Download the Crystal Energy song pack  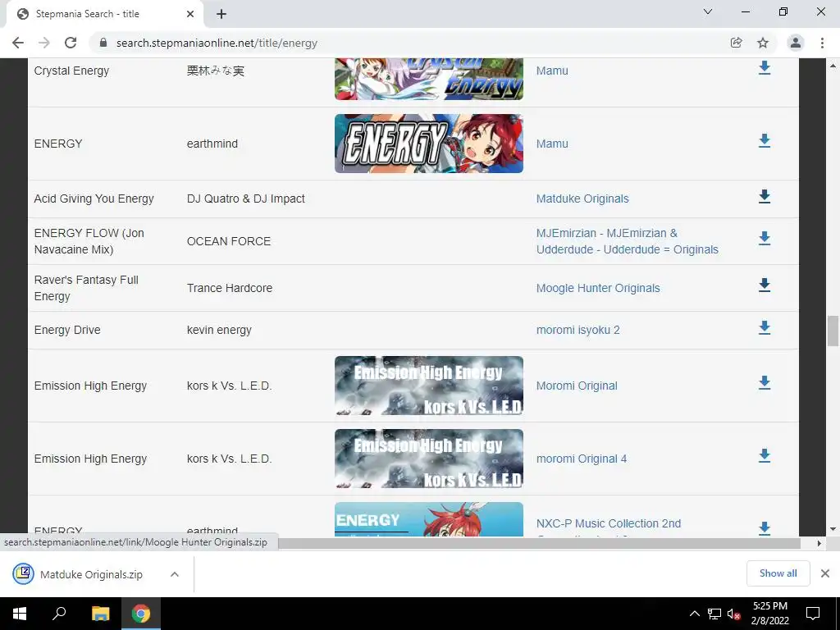pos(765,68)
